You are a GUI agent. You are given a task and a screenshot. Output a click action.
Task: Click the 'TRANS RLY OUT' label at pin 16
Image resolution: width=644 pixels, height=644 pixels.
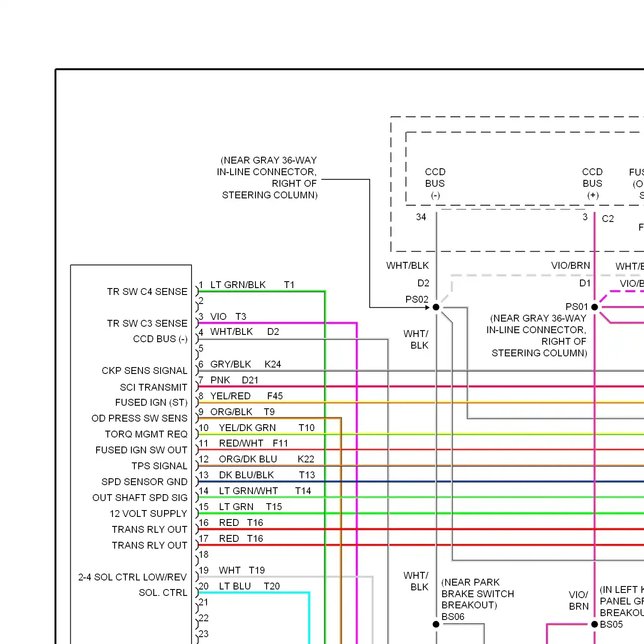point(149,529)
